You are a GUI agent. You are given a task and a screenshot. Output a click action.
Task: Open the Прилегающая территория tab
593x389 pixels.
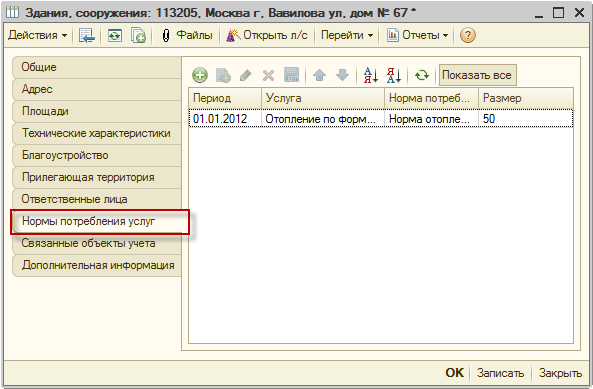[97, 177]
